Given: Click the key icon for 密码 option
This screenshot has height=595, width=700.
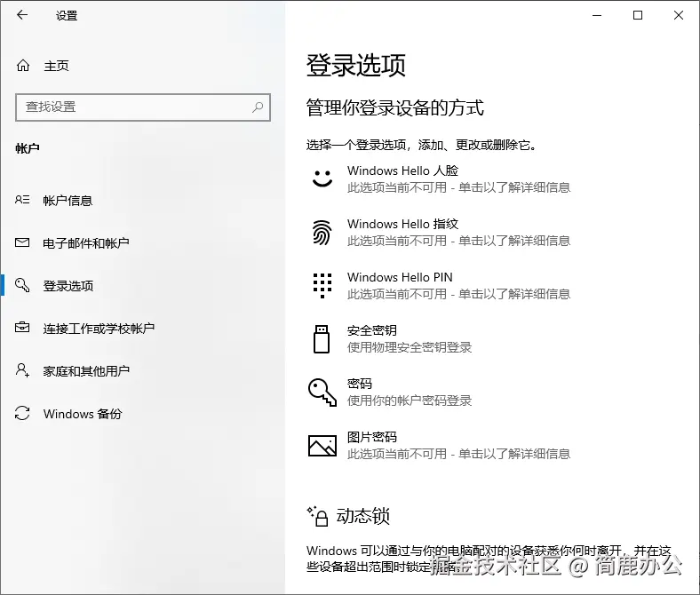Looking at the screenshot, I should tap(322, 393).
